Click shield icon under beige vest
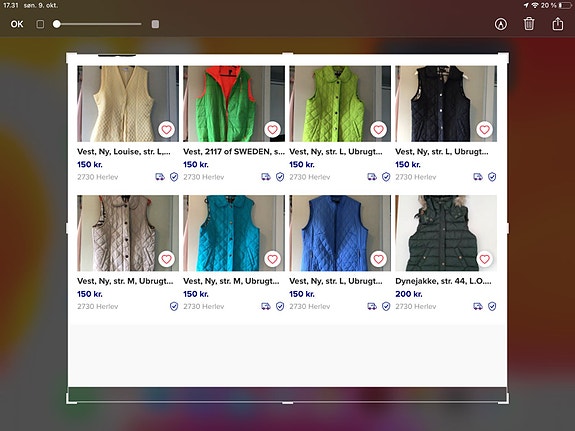Screen dimensions: 575x431 click(x=174, y=306)
